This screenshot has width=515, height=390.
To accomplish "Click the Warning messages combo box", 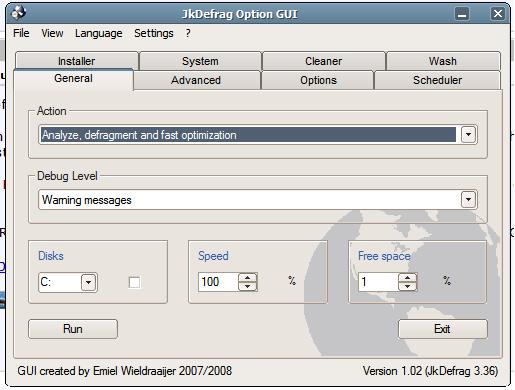I will click(x=258, y=200).
